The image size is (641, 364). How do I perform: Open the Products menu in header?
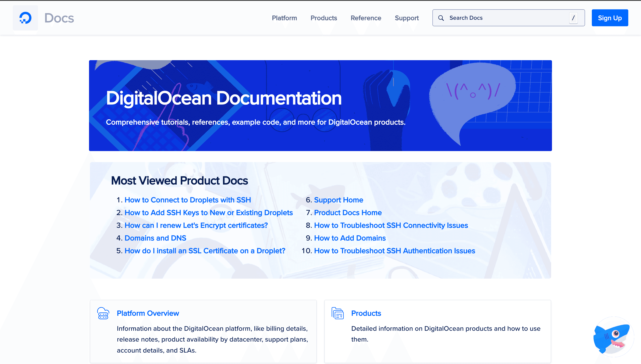[324, 18]
